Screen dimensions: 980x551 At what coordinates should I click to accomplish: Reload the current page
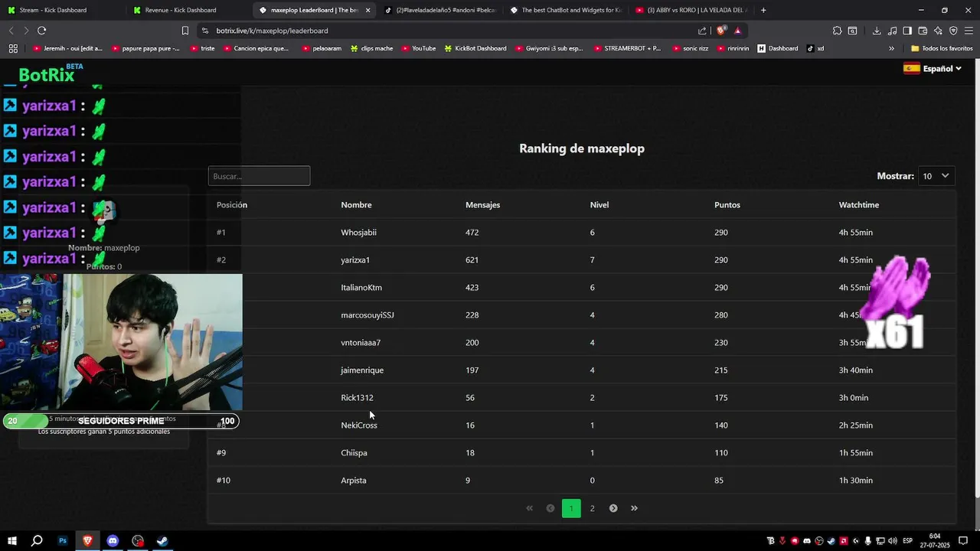41,31
